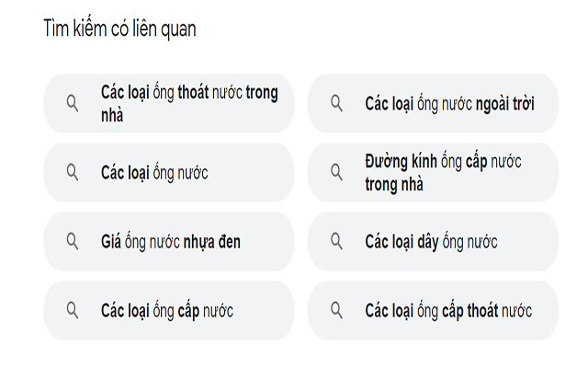Choose "Các loại ống cấp thoát nước" text

pyautogui.click(x=448, y=311)
